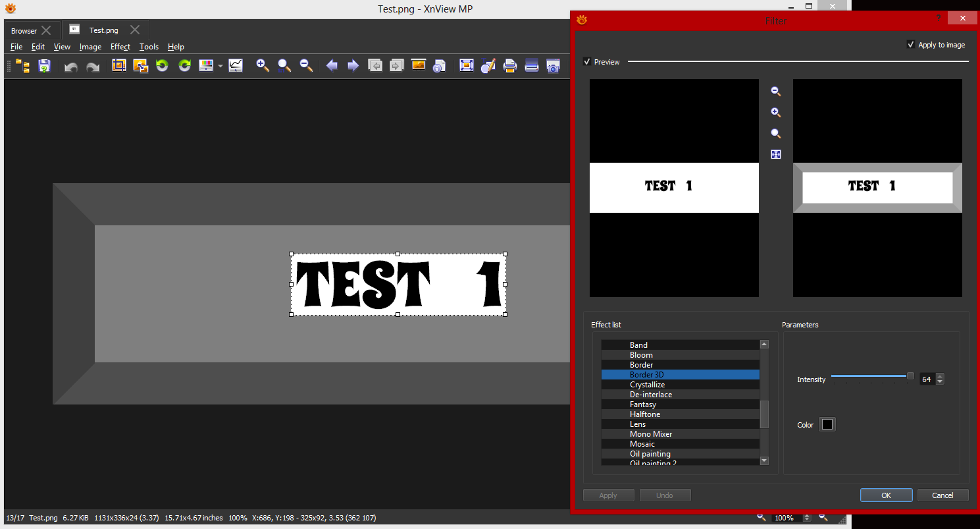Screen dimensions: 980x529
Task: Cancel the Filter dialog
Action: [x=942, y=495]
